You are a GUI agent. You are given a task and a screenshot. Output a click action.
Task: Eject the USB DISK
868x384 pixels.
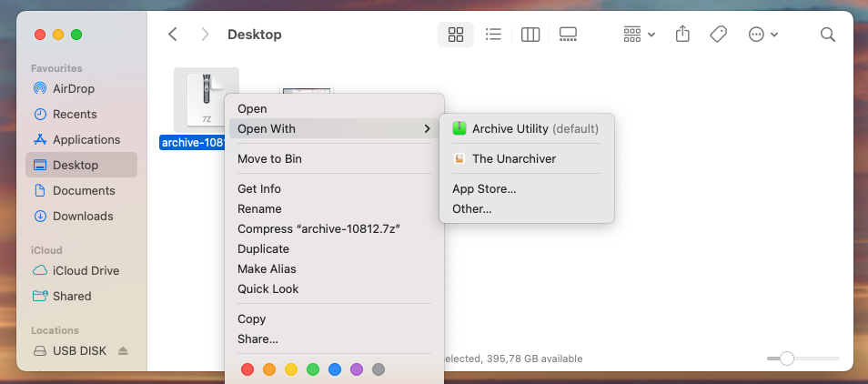tap(123, 350)
